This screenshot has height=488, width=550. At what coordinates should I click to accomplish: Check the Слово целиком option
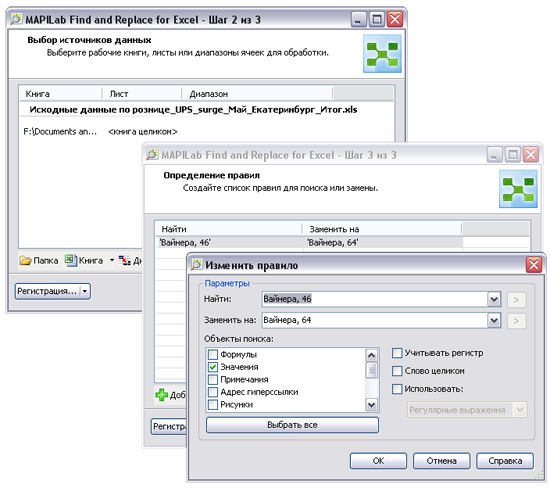point(397,371)
